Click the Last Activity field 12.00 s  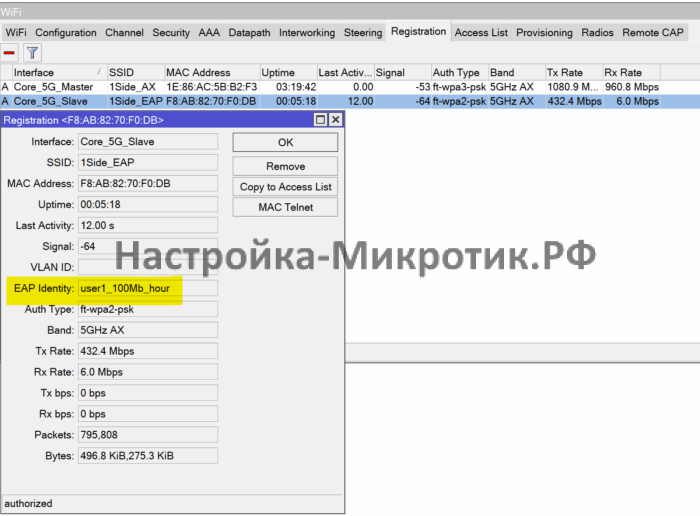click(148, 225)
